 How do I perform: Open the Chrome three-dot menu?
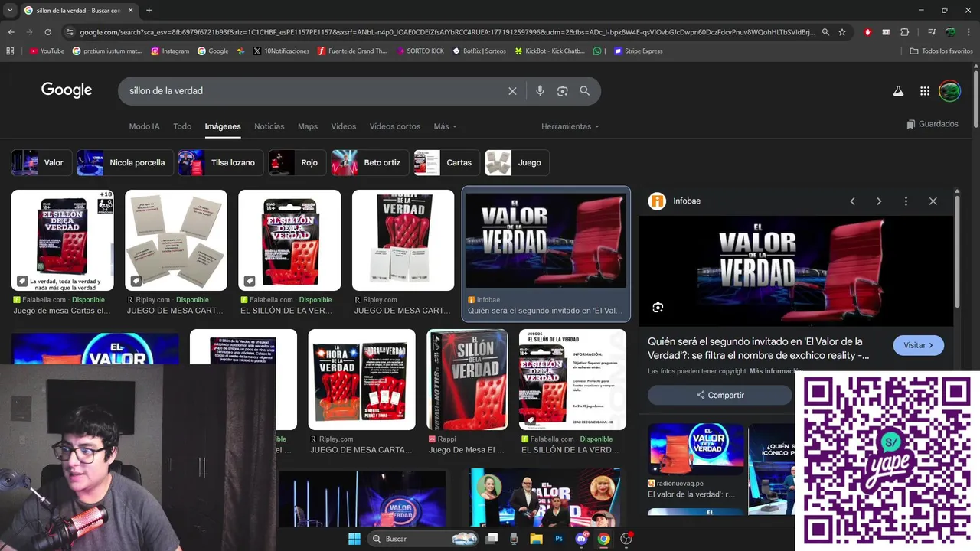[x=969, y=32]
